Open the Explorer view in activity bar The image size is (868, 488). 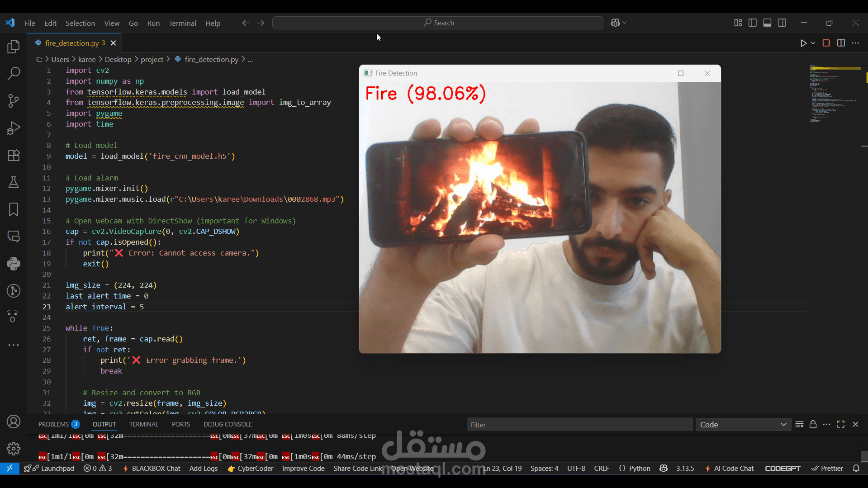[14, 47]
